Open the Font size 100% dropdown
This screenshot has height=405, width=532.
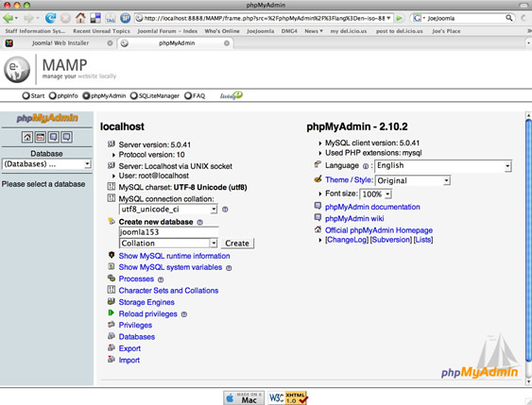[376, 194]
